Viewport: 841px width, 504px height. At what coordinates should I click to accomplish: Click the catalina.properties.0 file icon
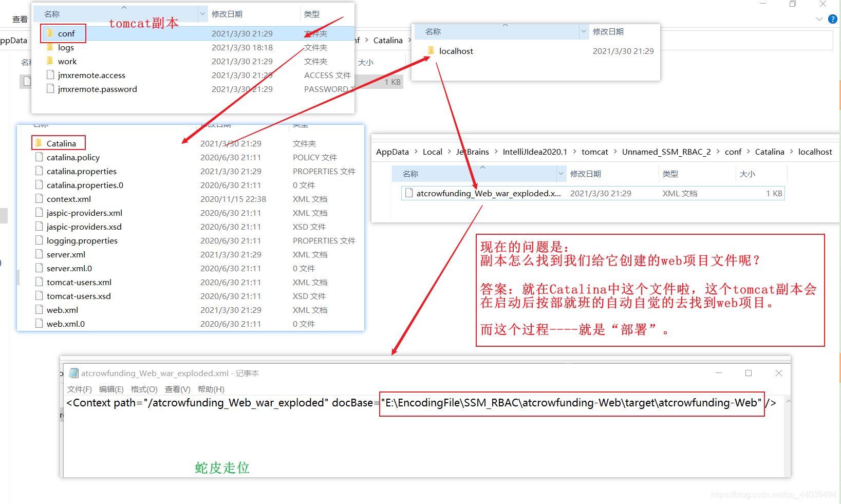click(x=39, y=185)
